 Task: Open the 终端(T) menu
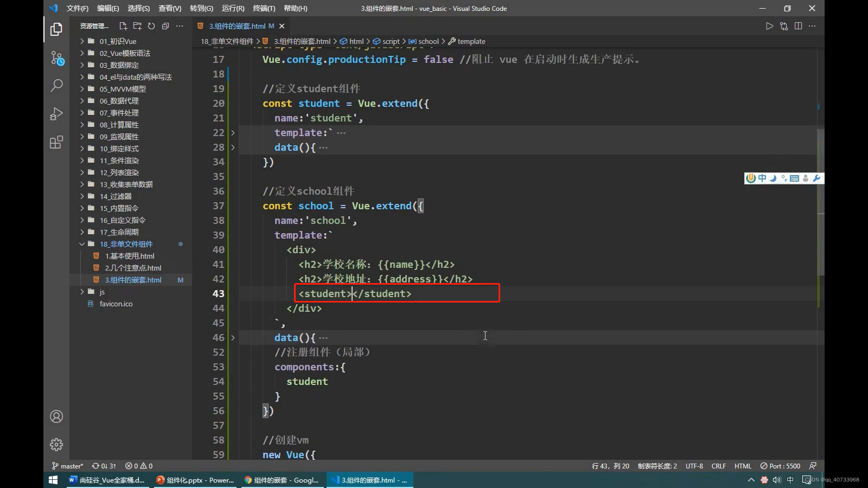(264, 8)
